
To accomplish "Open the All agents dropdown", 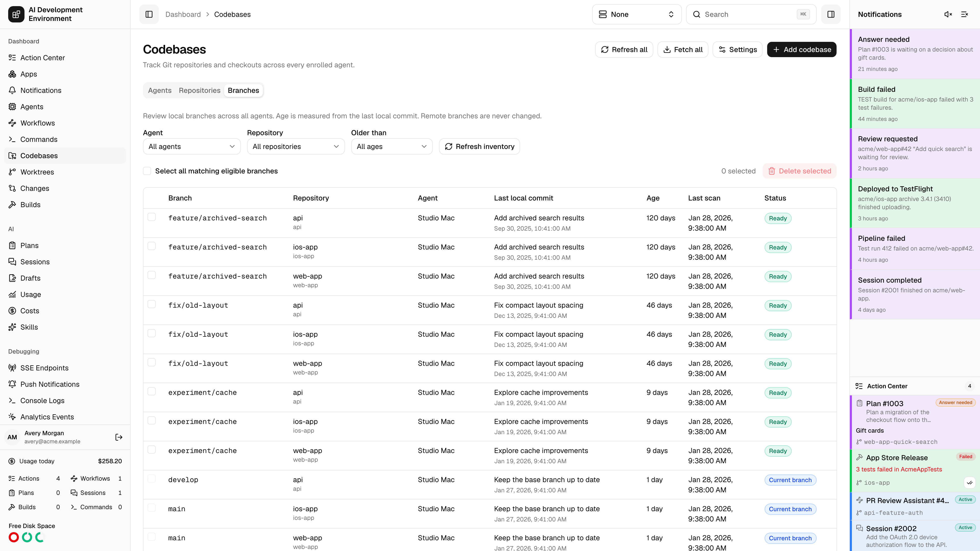I will point(192,147).
